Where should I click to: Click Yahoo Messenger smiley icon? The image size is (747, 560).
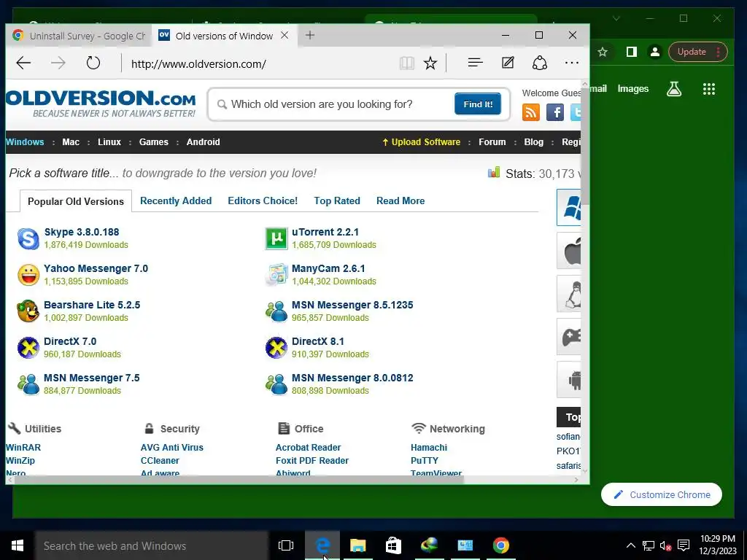(28, 275)
